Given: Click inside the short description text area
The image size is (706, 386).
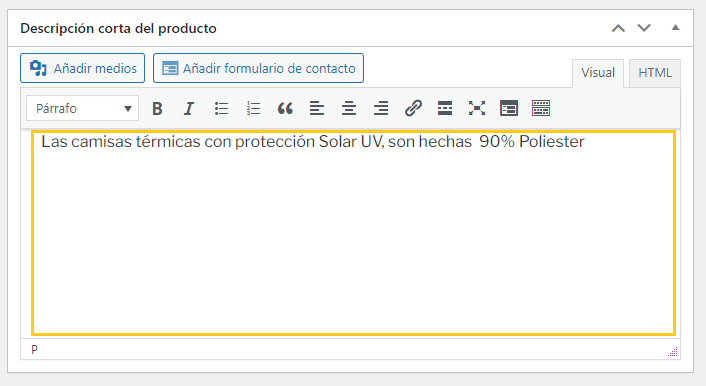Looking at the screenshot, I should pyautogui.click(x=353, y=233).
